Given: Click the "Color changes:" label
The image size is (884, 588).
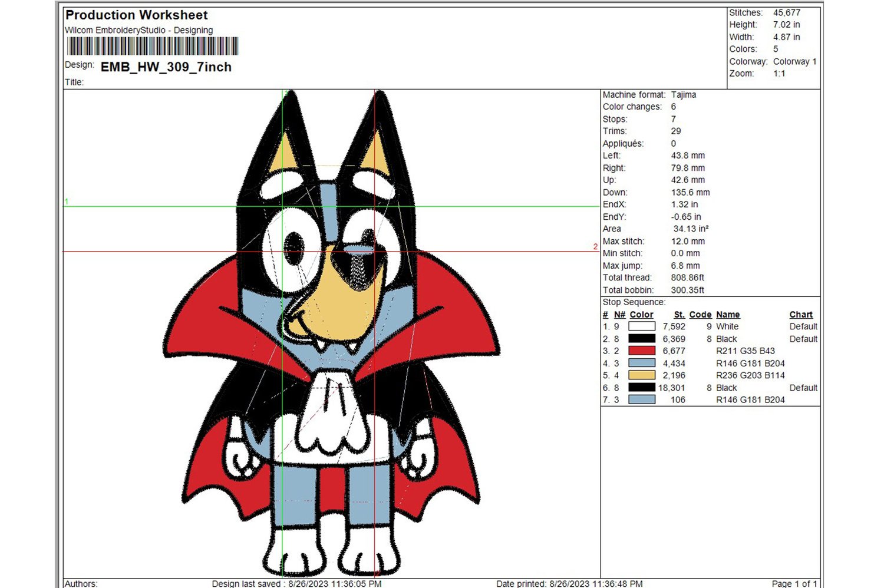Looking at the screenshot, I should click(632, 107).
